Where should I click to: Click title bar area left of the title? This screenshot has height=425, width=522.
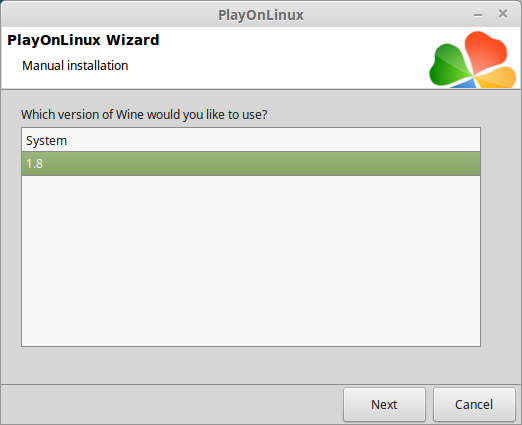pos(108,15)
